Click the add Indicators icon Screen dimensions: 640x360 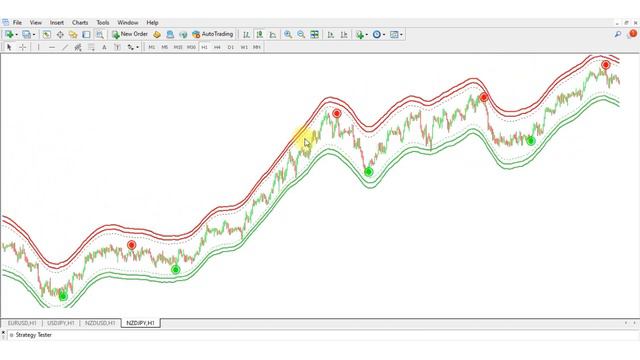pos(359,35)
